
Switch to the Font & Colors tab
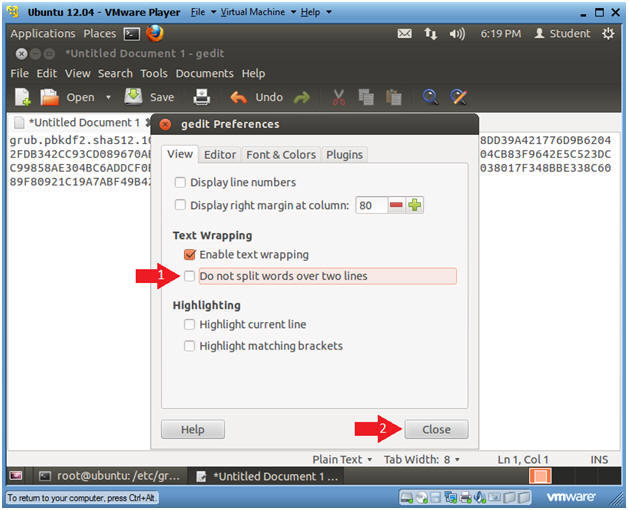click(x=281, y=155)
